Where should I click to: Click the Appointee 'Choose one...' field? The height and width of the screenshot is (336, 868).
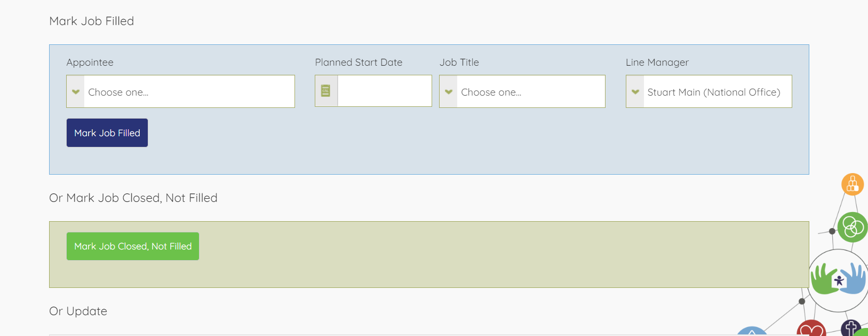(x=188, y=92)
